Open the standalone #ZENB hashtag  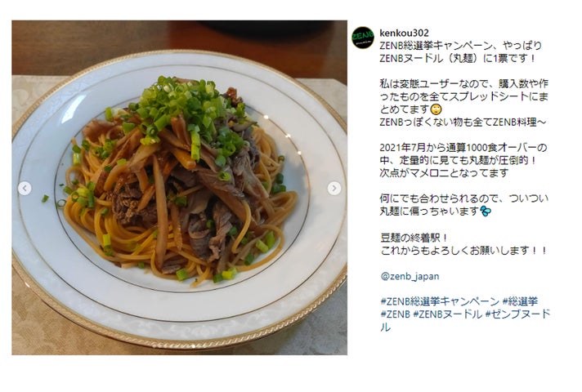click(x=395, y=314)
